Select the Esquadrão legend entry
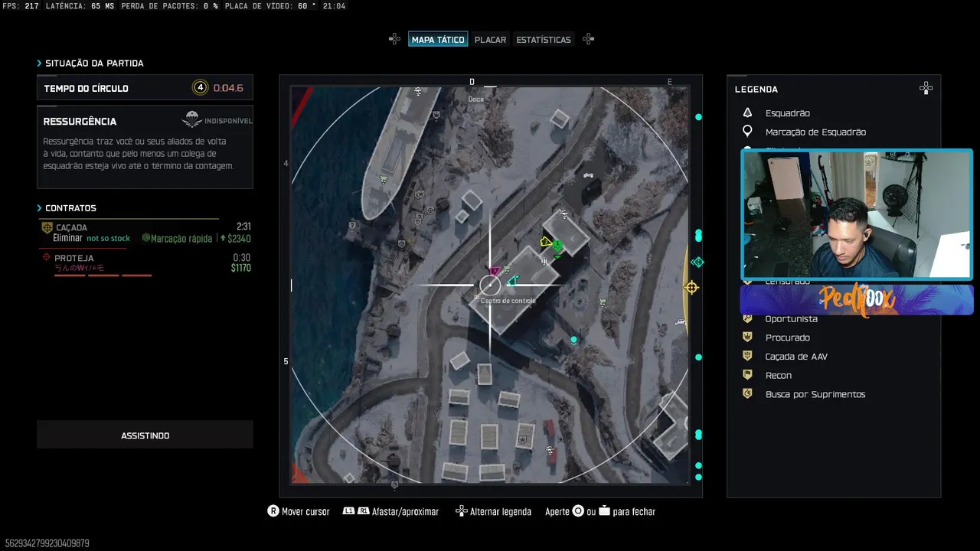The image size is (980, 551). 787,113
